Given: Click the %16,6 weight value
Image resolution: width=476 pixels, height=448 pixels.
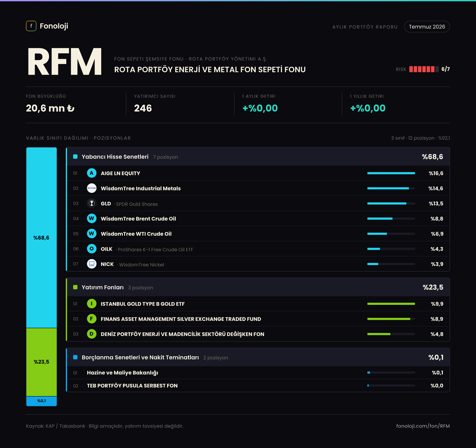Looking at the screenshot, I should coord(436,173).
